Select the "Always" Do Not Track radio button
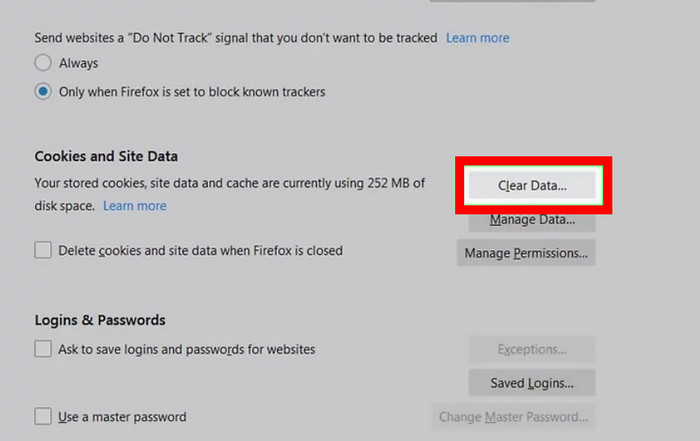This screenshot has height=441, width=700. pyautogui.click(x=43, y=63)
